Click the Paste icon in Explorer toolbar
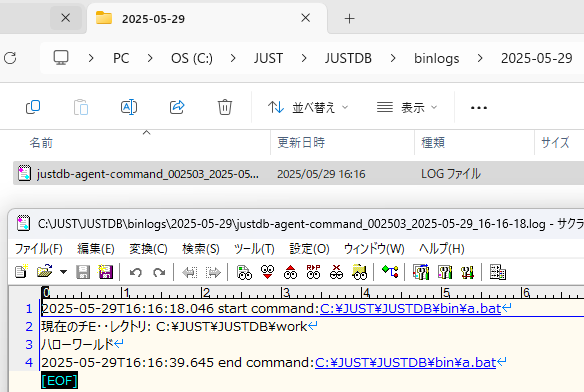The image size is (584, 392). (x=81, y=107)
